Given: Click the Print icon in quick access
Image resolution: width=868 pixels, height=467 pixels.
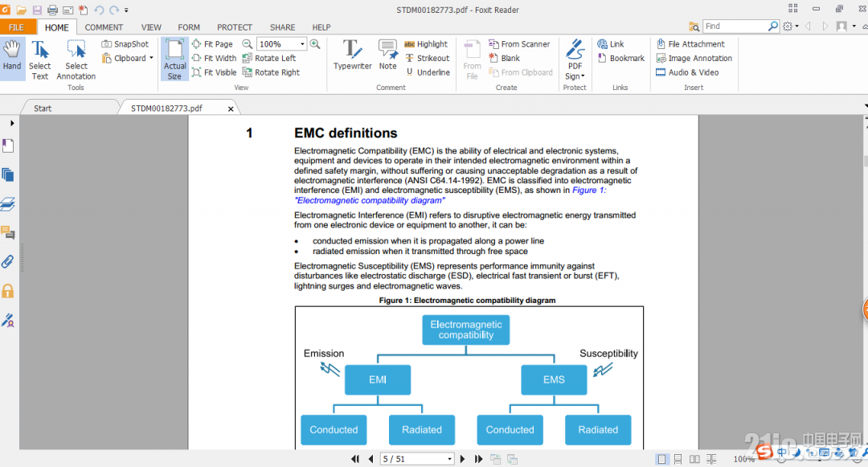Looking at the screenshot, I should click(x=52, y=10).
